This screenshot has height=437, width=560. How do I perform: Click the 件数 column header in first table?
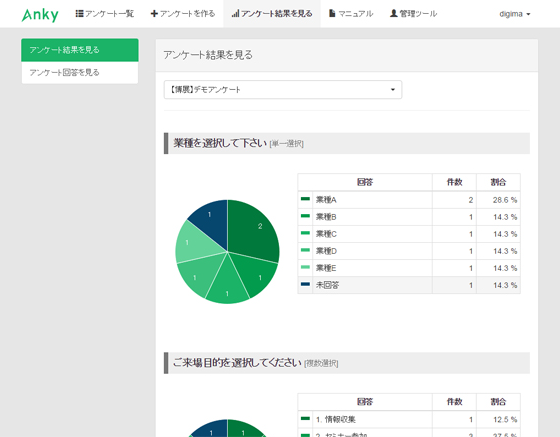click(454, 182)
